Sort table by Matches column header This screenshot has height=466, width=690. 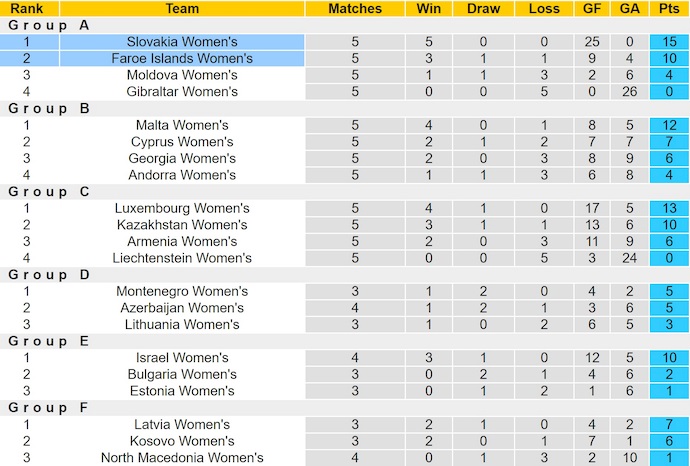coord(355,8)
